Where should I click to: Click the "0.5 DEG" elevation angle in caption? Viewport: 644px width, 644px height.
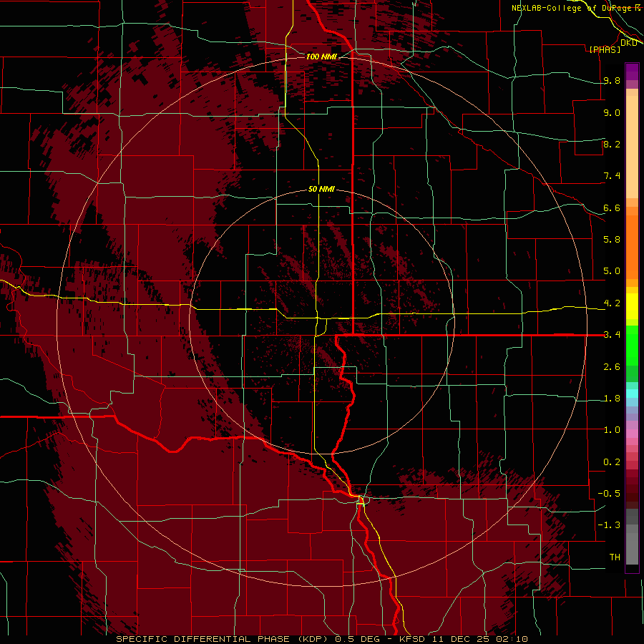tap(357, 639)
